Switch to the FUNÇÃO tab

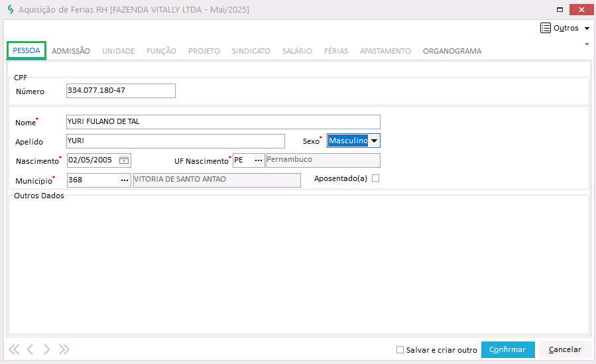161,51
